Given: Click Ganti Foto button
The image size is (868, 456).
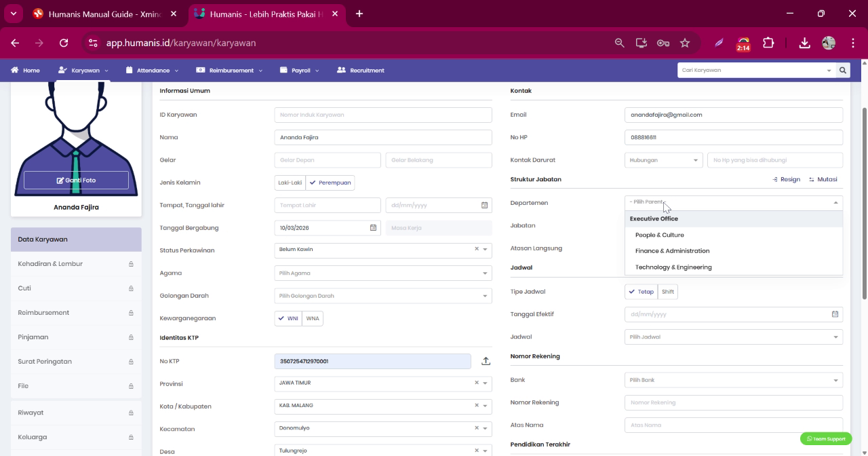Looking at the screenshot, I should (x=76, y=180).
